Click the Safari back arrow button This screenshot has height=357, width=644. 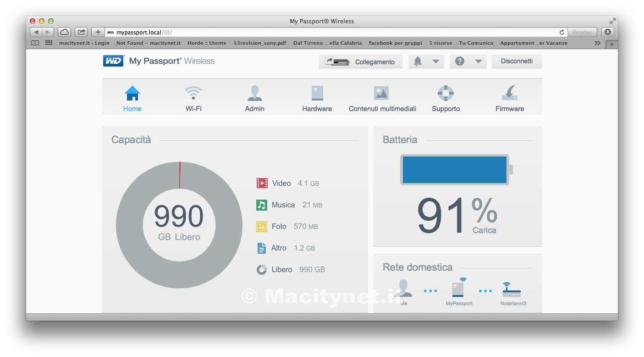tap(36, 32)
